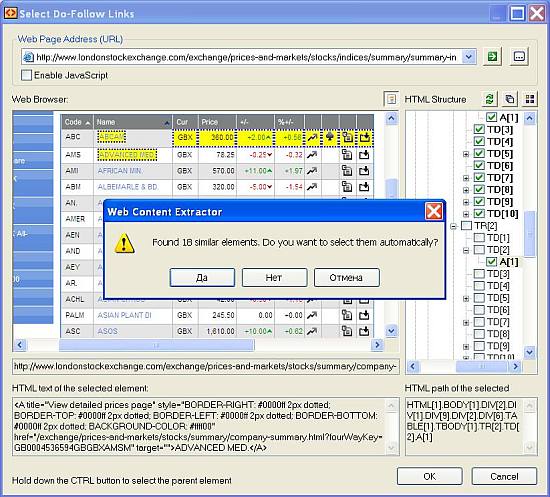Open the URL browse ellipsis button

519,56
